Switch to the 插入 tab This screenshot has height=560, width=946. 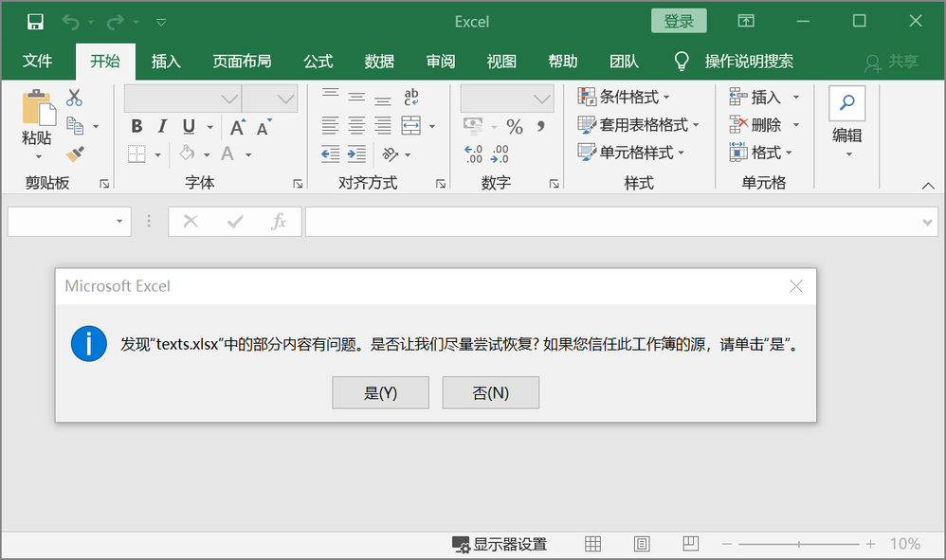(166, 61)
